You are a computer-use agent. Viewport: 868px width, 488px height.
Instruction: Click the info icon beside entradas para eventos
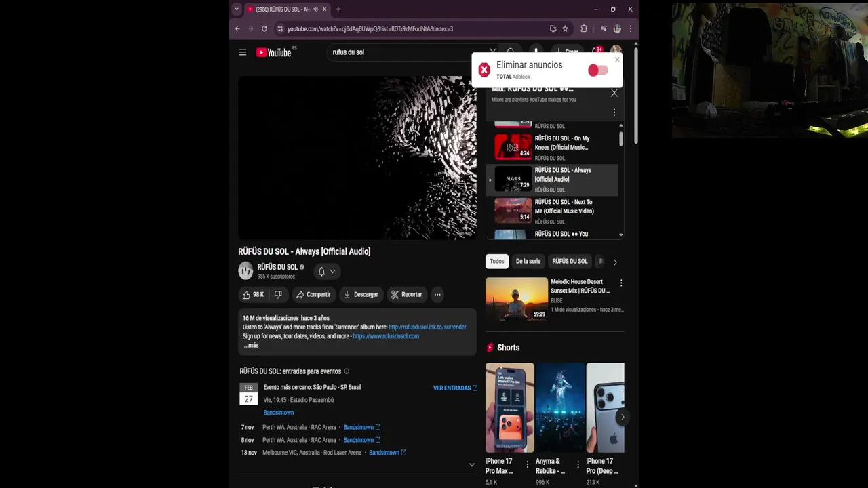[347, 371]
